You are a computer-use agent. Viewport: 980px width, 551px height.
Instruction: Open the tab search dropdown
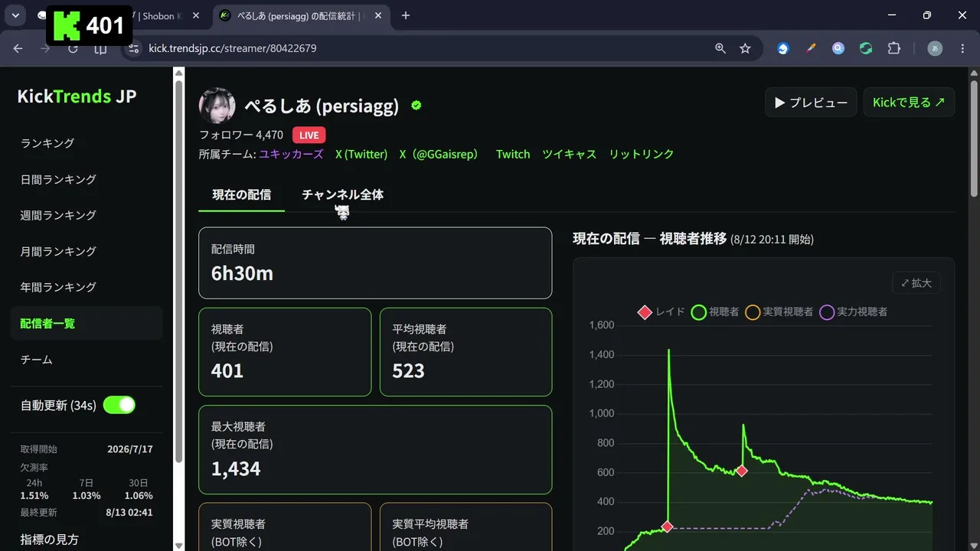coord(15,15)
